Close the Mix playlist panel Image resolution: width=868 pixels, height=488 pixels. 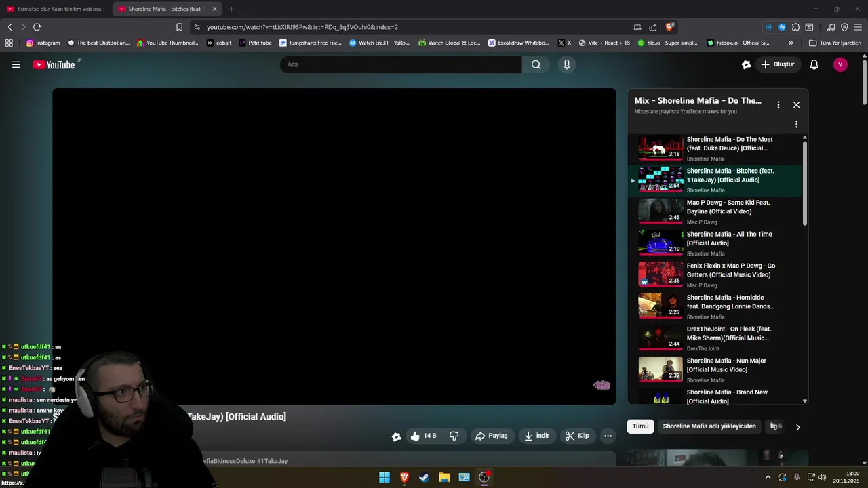coord(797,105)
